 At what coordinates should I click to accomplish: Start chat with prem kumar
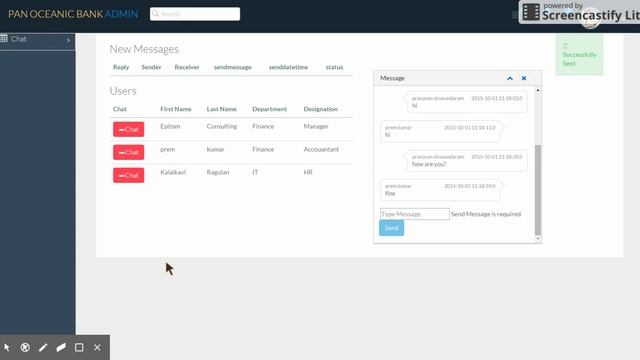point(129,152)
